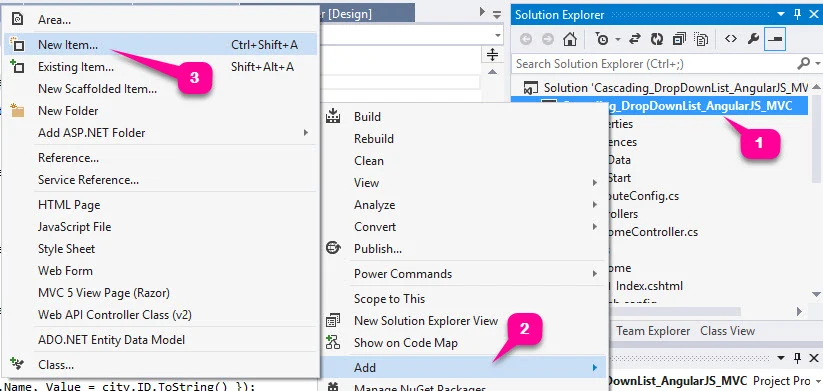Click the Area icon in the Add submenu

click(17, 19)
